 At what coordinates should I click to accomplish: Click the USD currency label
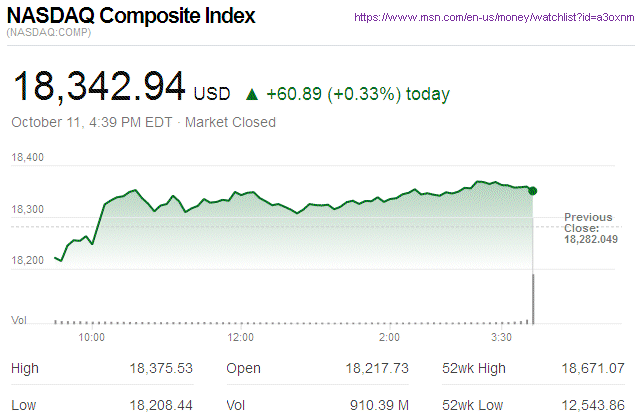click(212, 95)
